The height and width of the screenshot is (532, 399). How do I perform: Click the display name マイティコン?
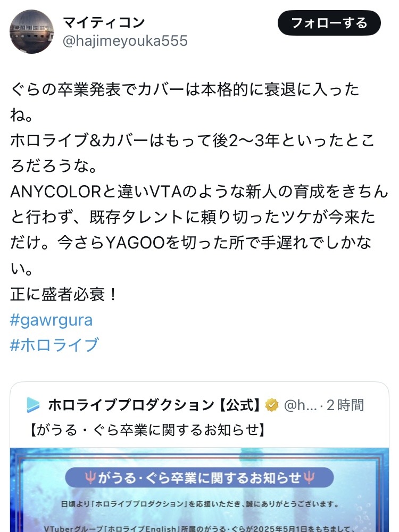pyautogui.click(x=104, y=23)
